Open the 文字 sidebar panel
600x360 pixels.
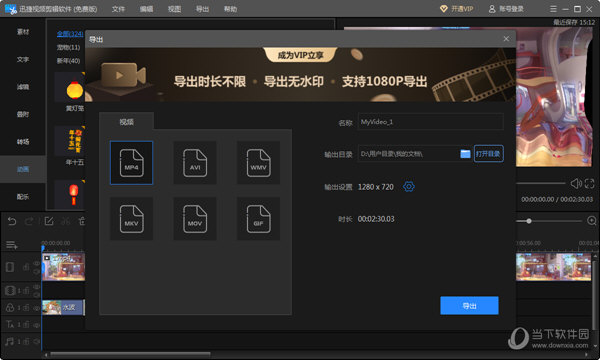tap(23, 59)
